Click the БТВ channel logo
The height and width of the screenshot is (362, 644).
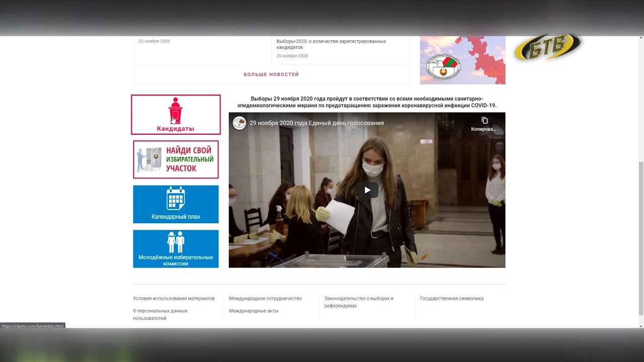547,48
